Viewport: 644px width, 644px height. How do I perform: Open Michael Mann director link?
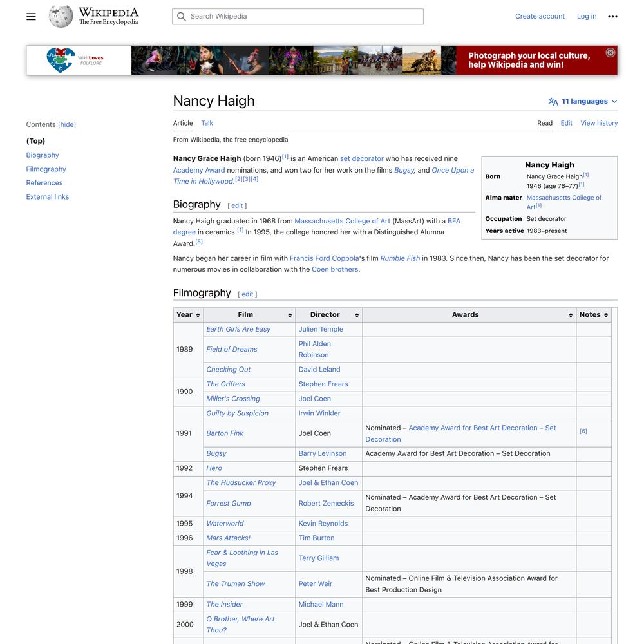tap(321, 605)
